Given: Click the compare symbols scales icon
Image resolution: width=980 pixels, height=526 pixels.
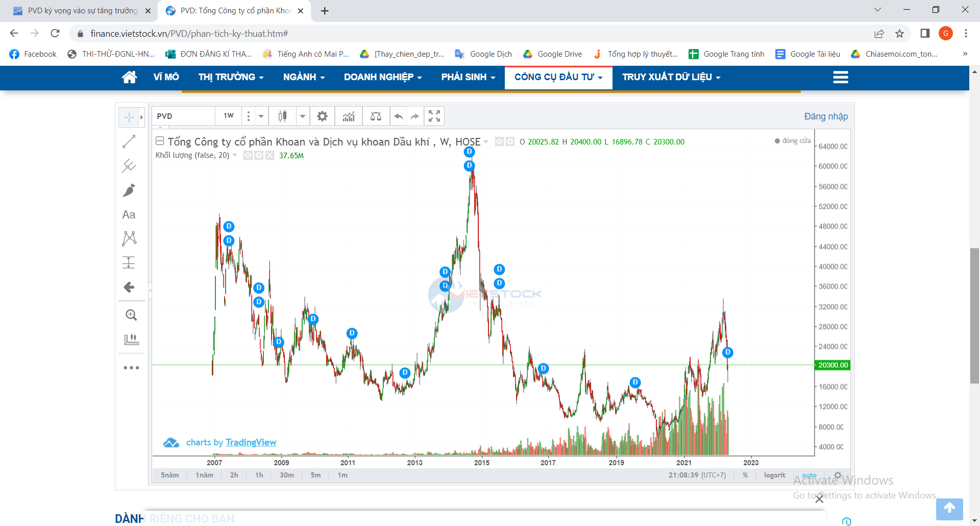Looking at the screenshot, I should (376, 116).
